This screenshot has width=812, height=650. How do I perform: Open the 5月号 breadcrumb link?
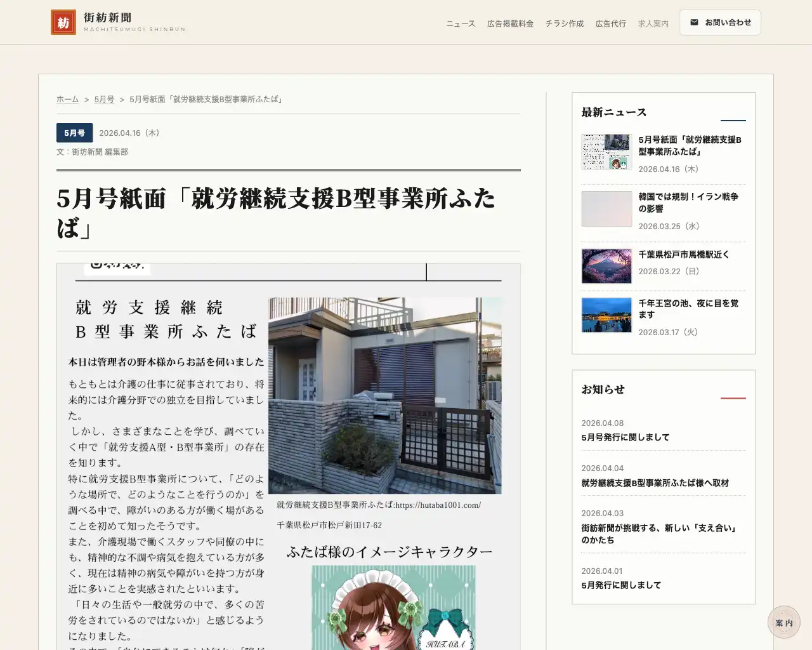click(103, 99)
